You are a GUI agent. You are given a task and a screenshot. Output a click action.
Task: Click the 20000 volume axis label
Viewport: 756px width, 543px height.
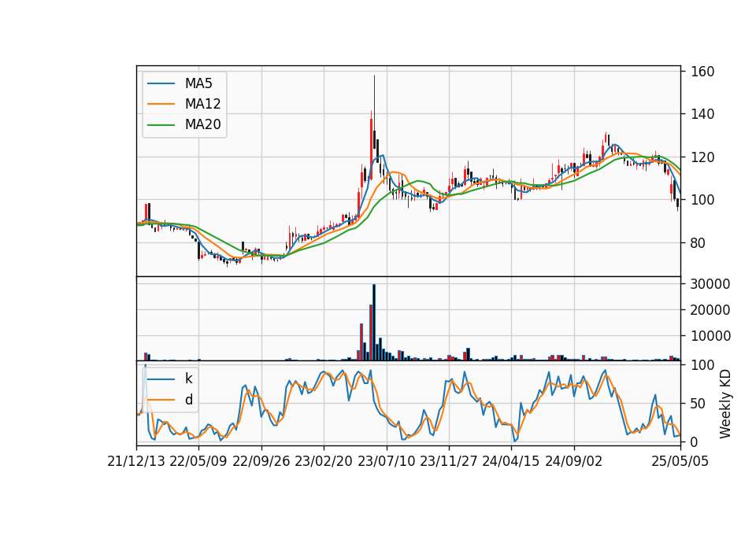click(710, 310)
